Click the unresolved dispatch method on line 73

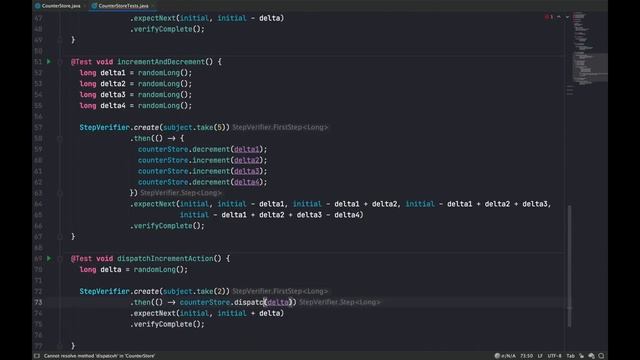point(249,302)
